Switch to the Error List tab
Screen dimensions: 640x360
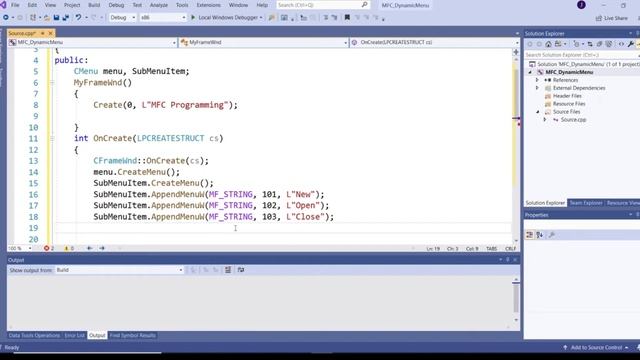(74, 336)
